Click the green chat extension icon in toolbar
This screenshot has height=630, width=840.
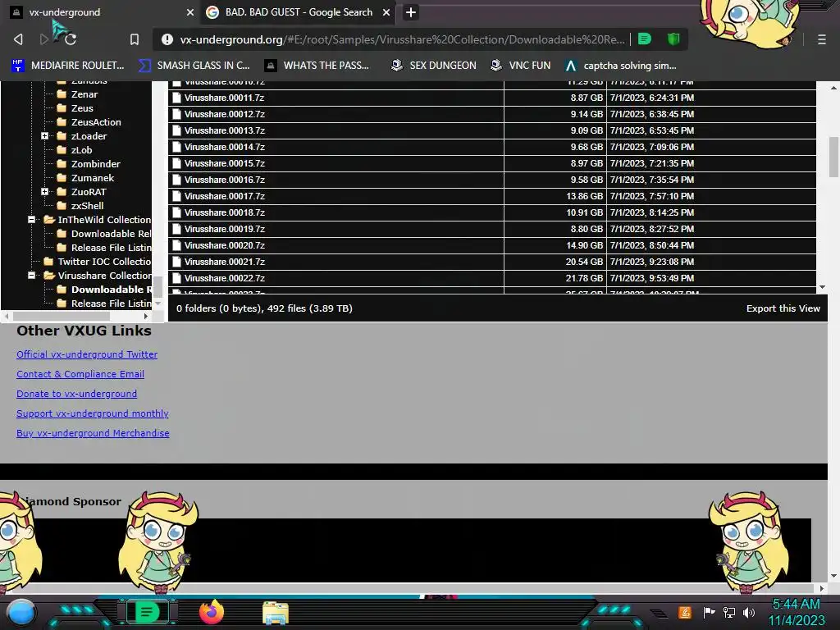pyautogui.click(x=645, y=39)
